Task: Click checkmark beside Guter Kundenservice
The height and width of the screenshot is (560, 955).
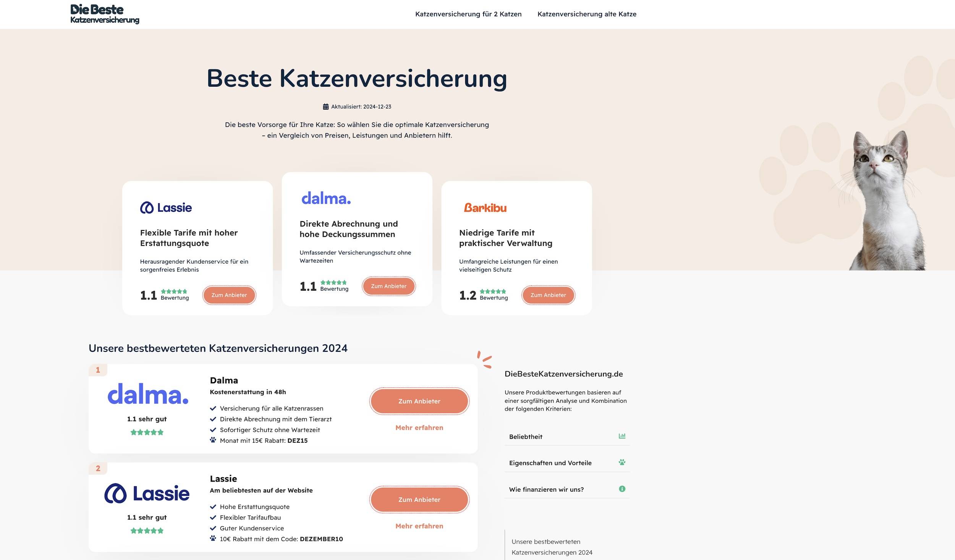Action: (213, 528)
